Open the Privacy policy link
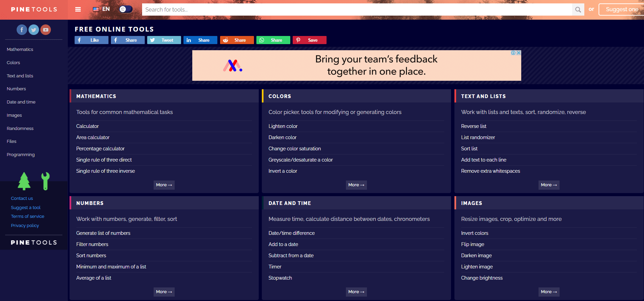Image resolution: width=644 pixels, height=301 pixels. [x=25, y=226]
